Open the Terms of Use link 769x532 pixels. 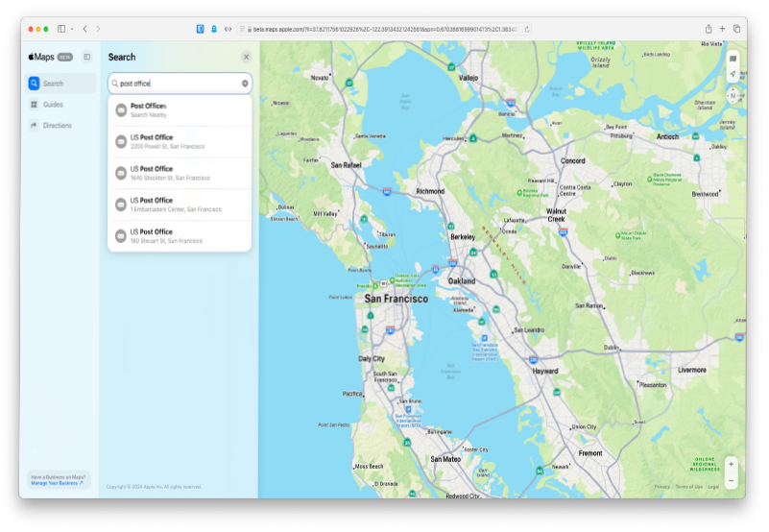click(688, 487)
